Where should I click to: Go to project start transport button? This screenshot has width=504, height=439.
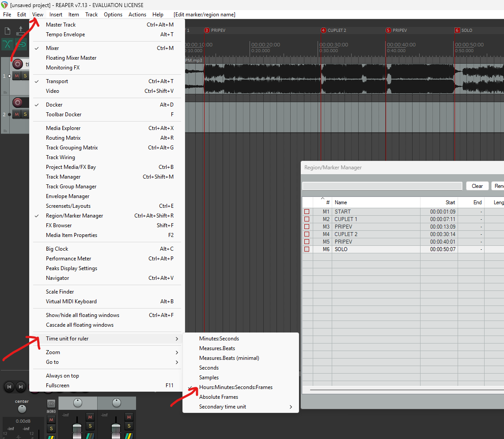coord(9,386)
